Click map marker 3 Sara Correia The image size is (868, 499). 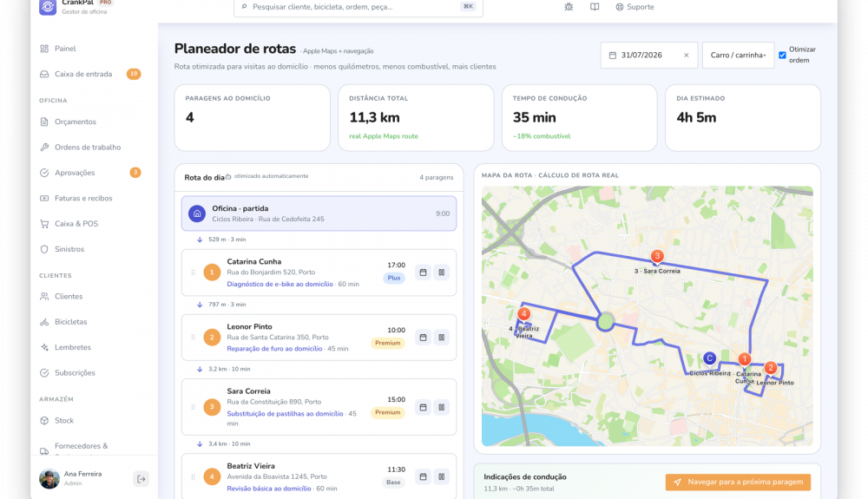(x=657, y=256)
